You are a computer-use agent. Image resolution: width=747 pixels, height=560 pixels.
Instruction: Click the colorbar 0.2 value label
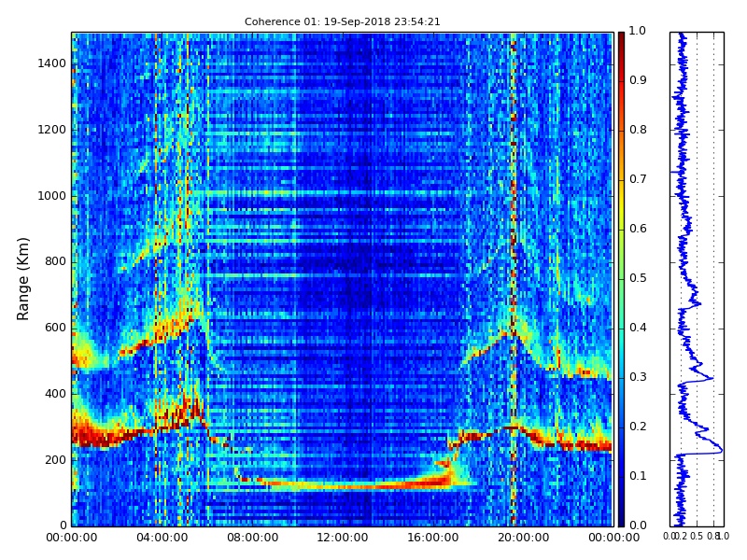(638, 427)
